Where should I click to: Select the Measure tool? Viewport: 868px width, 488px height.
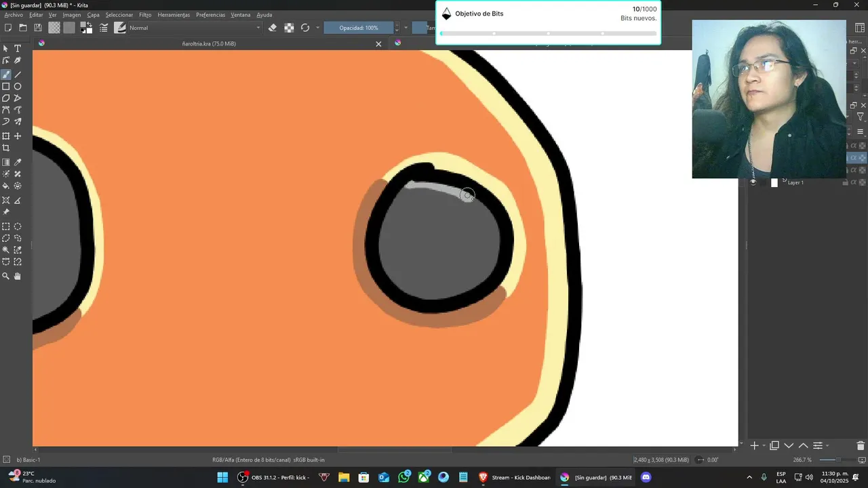(18, 200)
